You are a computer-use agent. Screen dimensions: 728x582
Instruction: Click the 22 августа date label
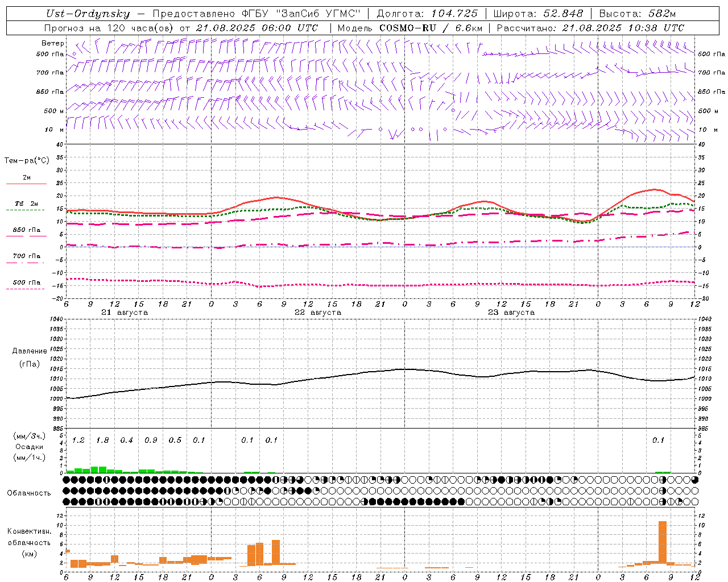click(x=318, y=313)
